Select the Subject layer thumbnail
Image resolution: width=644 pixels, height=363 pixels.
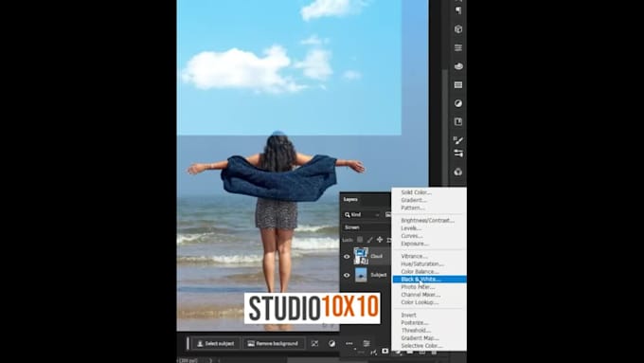tap(361, 275)
